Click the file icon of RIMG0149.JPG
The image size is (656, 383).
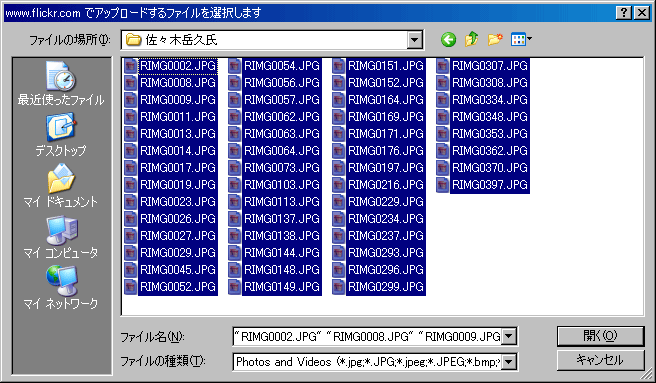point(235,287)
